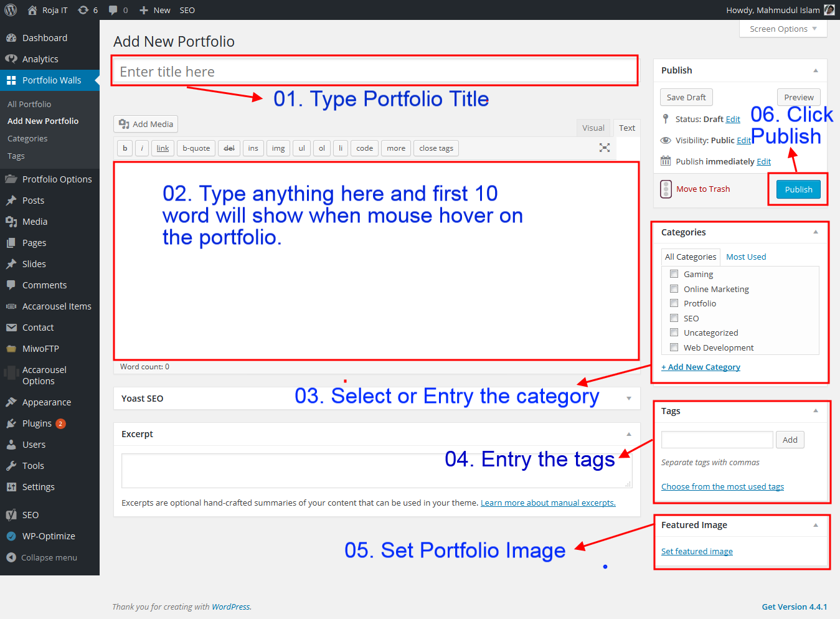Open Portfolio Walls section
Viewport: 840px width, 619px height.
pos(50,80)
